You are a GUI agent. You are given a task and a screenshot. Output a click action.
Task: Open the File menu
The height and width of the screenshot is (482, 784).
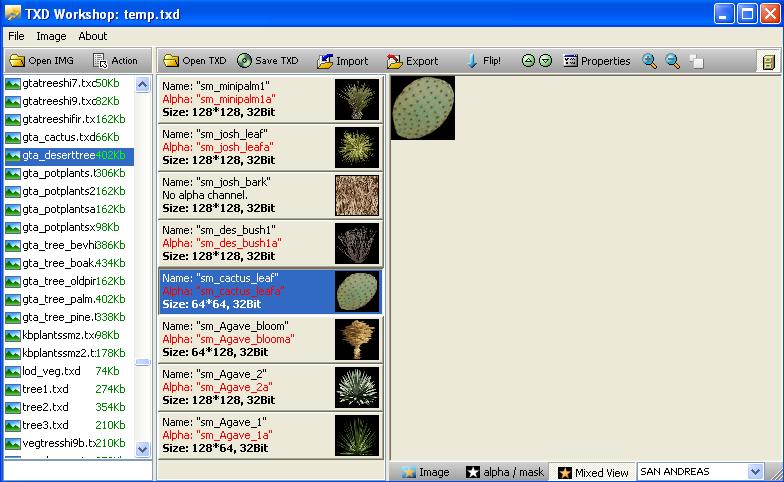point(16,36)
